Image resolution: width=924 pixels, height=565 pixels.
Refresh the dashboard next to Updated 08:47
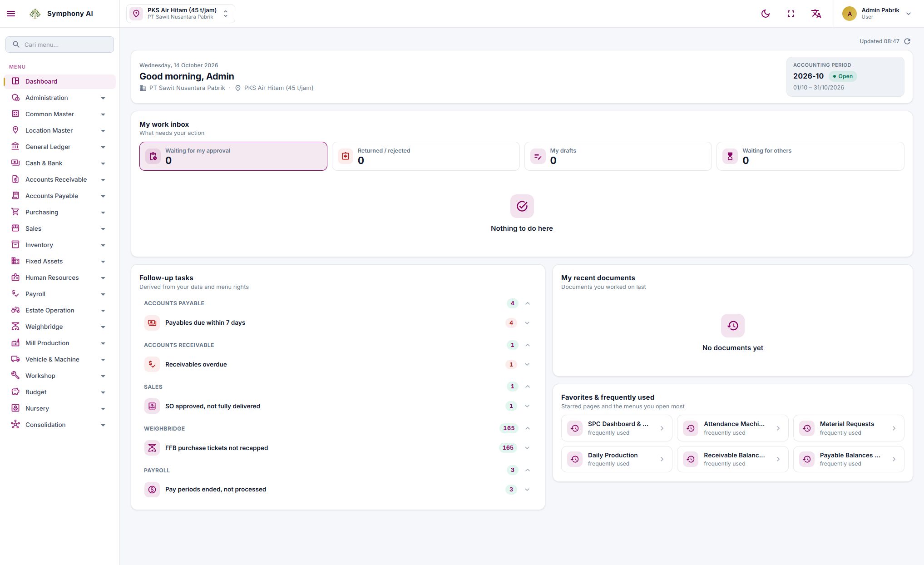tap(907, 41)
